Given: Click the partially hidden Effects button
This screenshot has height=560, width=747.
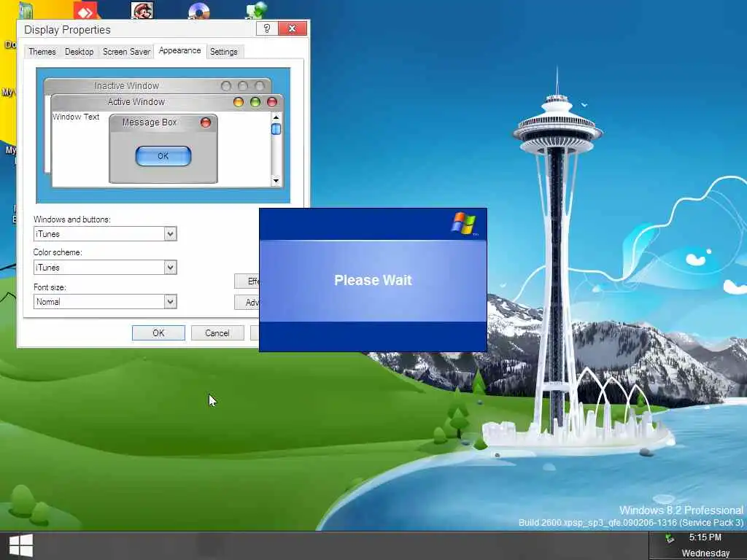Looking at the screenshot, I should coord(247,281).
